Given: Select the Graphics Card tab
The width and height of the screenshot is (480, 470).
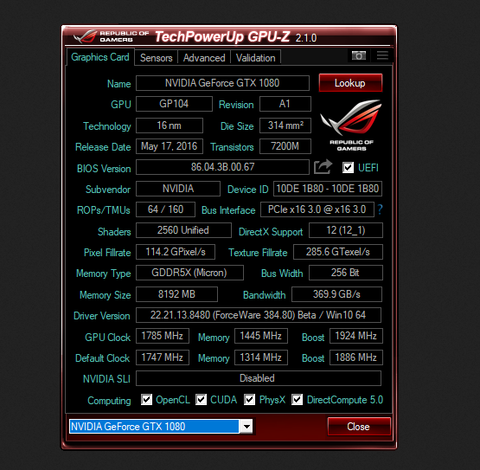Looking at the screenshot, I should click(x=100, y=57).
